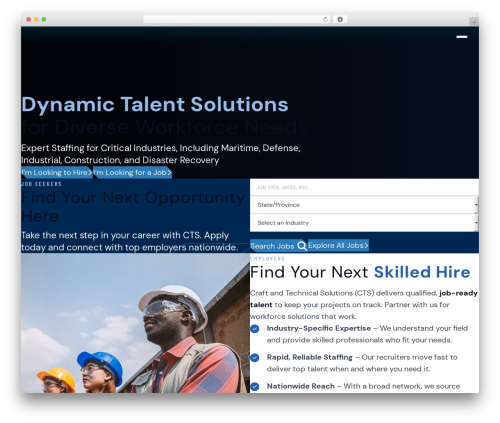The width and height of the screenshot is (500, 423).
Task: Open a new browser tab with plus
Action: tap(474, 22)
